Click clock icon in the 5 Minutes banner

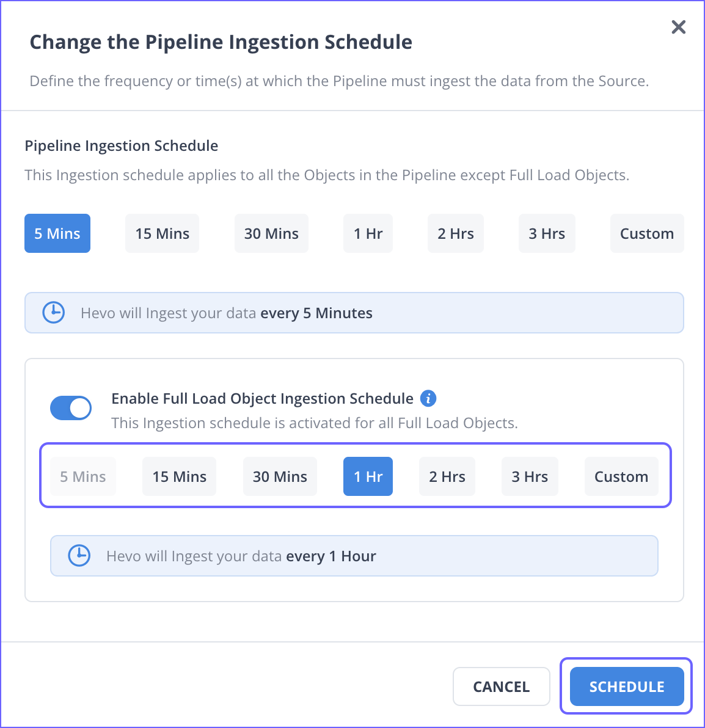(x=54, y=313)
